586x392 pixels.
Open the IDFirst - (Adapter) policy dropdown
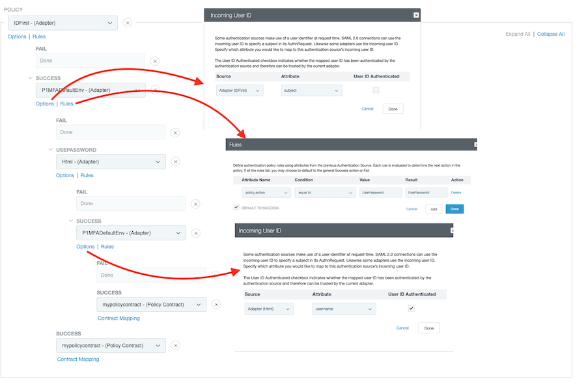[63, 23]
